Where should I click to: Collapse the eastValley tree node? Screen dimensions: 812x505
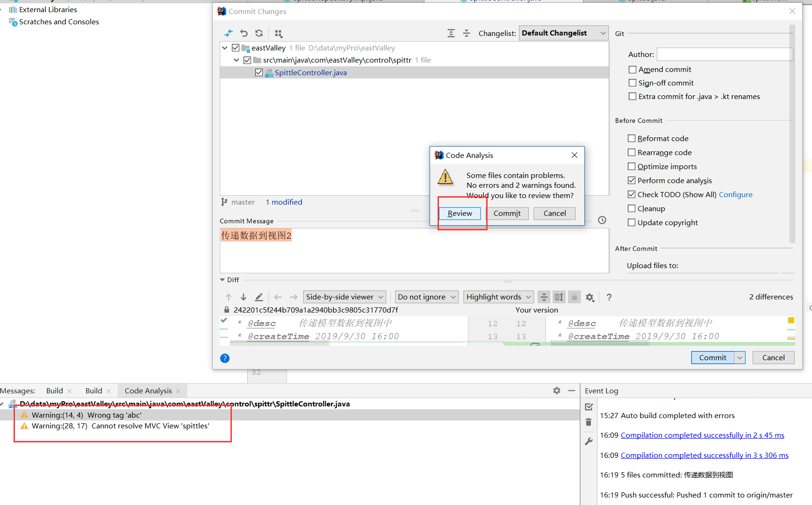tap(225, 48)
